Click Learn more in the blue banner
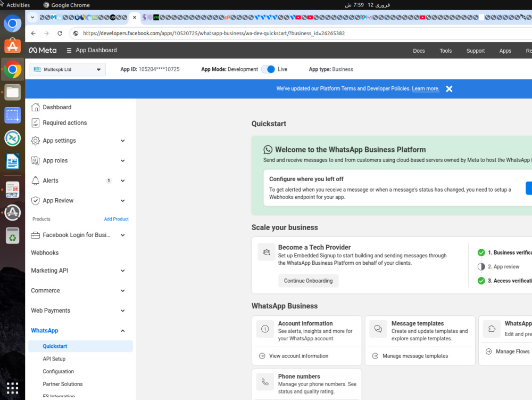532x400 pixels. click(426, 88)
